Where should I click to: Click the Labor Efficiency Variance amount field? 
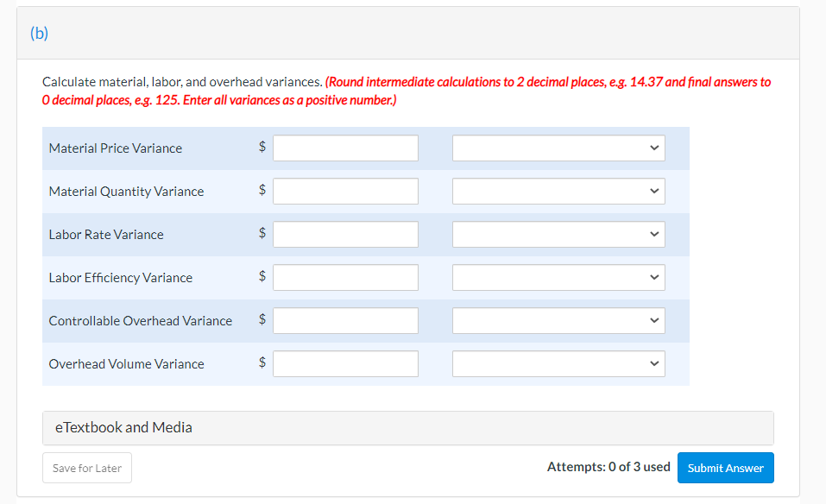click(345, 278)
